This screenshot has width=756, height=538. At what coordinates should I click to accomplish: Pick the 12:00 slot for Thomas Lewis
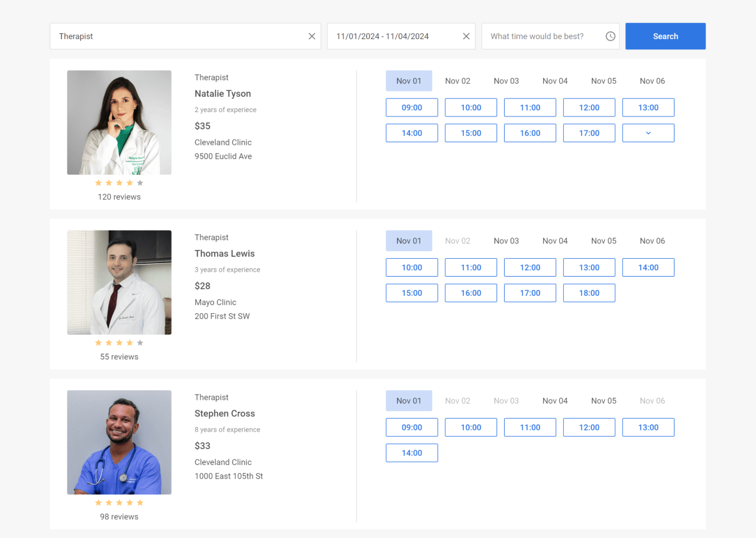click(x=530, y=267)
